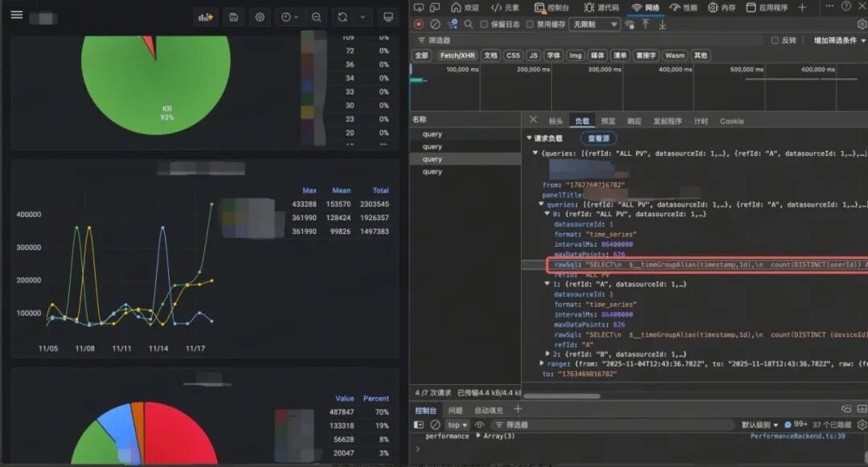Collapse the 请求负载 request payload section
The width and height of the screenshot is (868, 467).
pyautogui.click(x=529, y=137)
